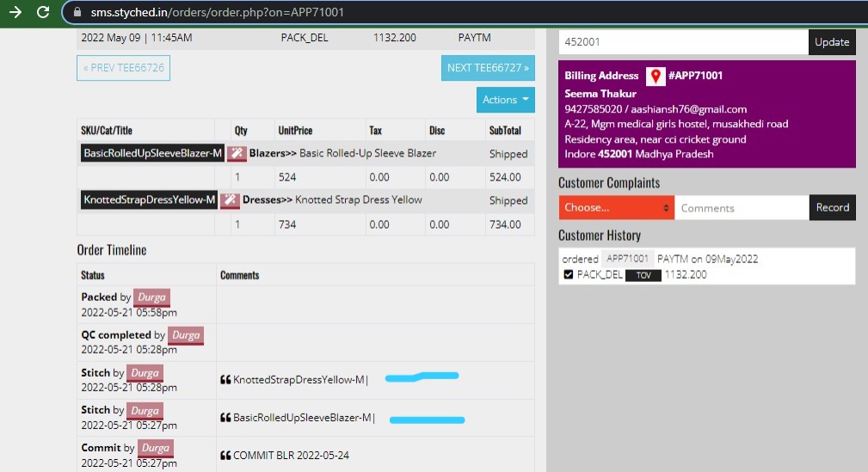Click the Customer History heading
This screenshot has height=472, width=868.
click(x=600, y=236)
